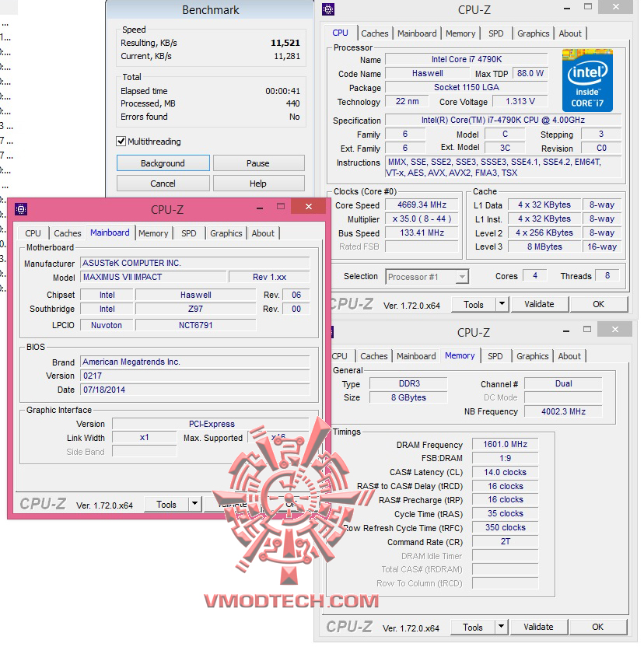Select Caches tab in bottom Memory window
The height and width of the screenshot is (647, 644).
373,356
